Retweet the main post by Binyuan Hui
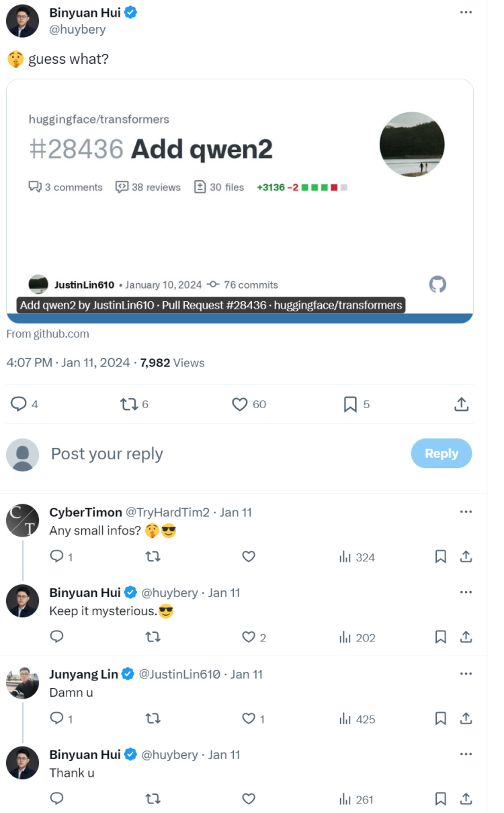 128,404
